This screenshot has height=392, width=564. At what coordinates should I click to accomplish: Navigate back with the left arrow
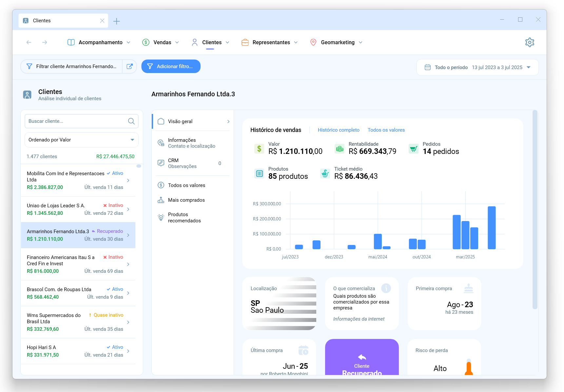pyautogui.click(x=29, y=42)
